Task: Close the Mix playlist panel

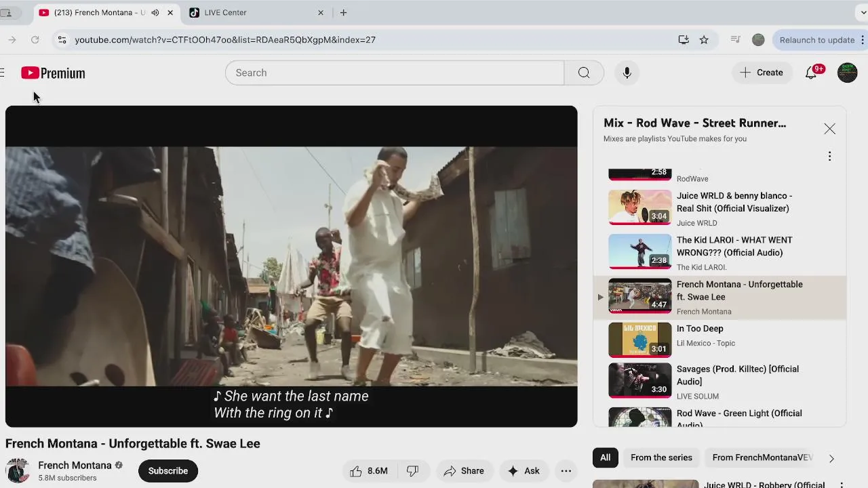Action: [x=829, y=129]
